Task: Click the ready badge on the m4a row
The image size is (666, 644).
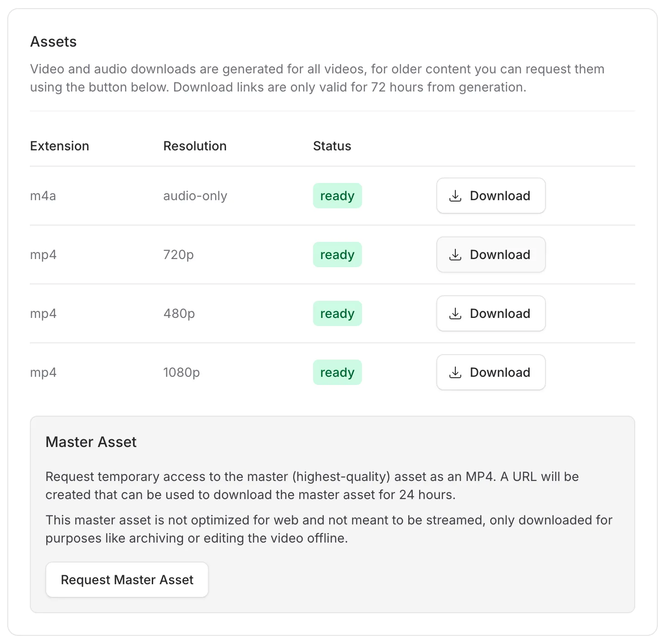Action: 337,196
